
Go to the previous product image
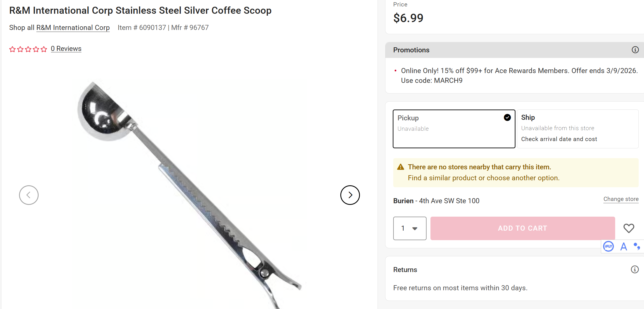[29, 195]
